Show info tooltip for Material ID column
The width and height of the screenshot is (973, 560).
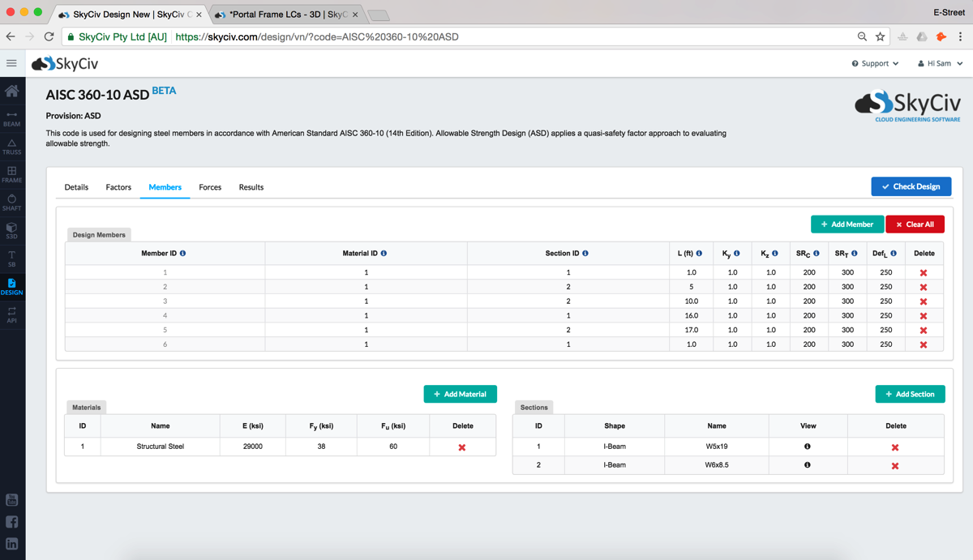[x=384, y=254]
